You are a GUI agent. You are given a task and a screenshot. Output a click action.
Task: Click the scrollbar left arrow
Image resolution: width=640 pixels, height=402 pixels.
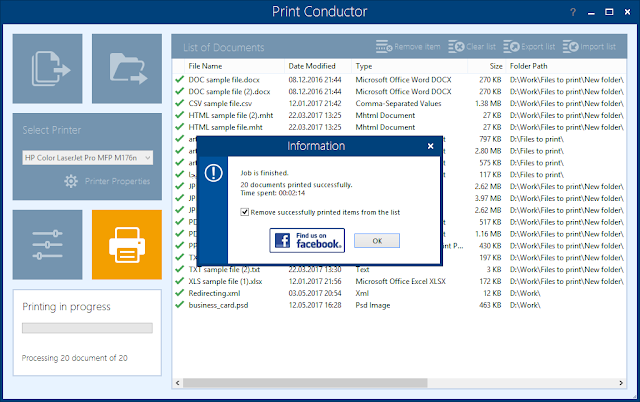point(178,383)
